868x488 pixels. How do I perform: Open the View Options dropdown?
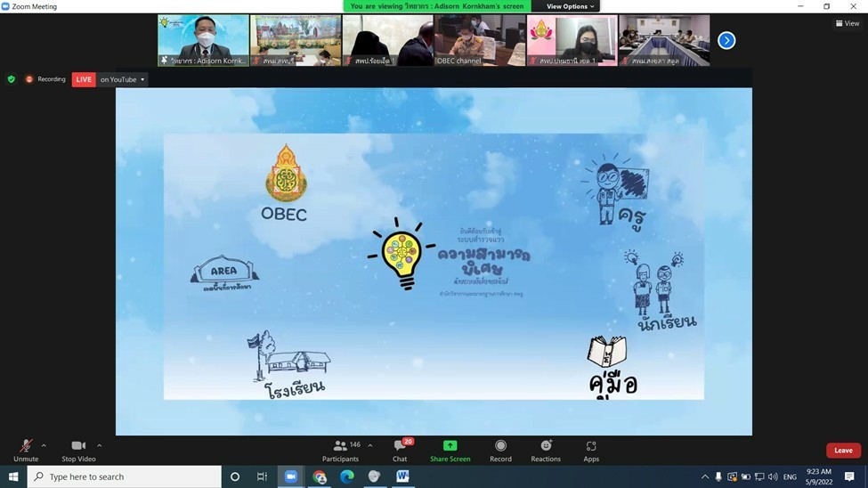pos(570,6)
